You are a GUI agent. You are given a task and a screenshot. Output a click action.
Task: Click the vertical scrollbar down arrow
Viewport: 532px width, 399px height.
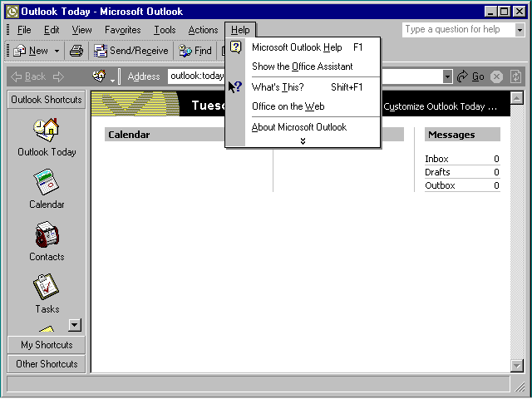(517, 366)
